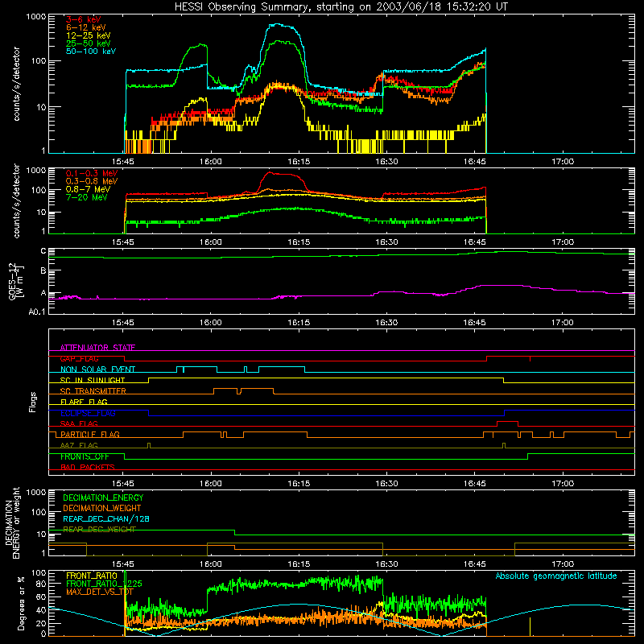
Task: Click the PARTICLE_FLAG label
Action: (90, 434)
